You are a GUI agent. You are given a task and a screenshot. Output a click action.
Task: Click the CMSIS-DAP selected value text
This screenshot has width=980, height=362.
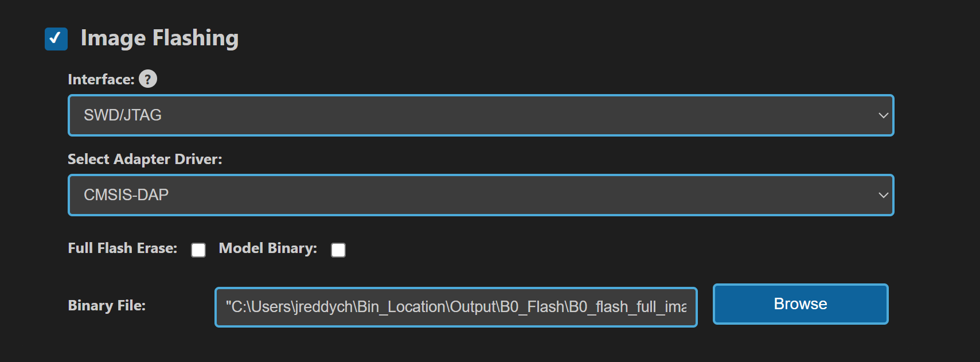tap(126, 195)
